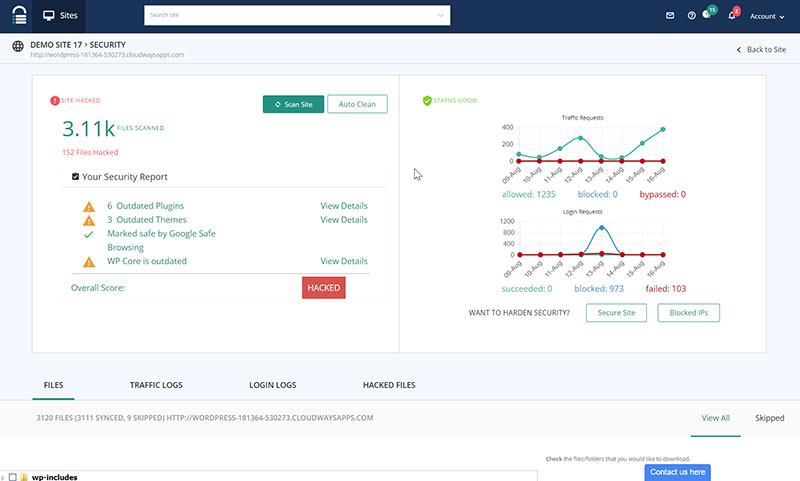Click the wp-includes folder icon
This screenshot has width=800, height=481.
point(24,477)
